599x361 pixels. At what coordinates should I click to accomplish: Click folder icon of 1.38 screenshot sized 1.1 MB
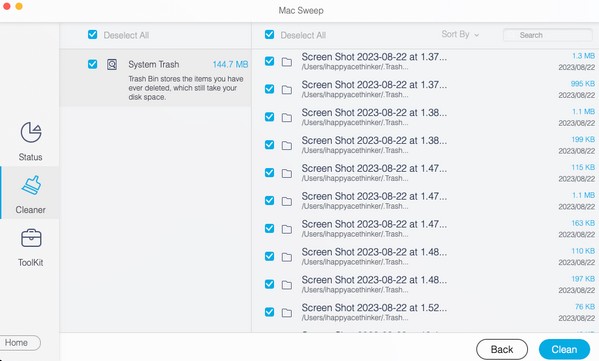pyautogui.click(x=287, y=118)
